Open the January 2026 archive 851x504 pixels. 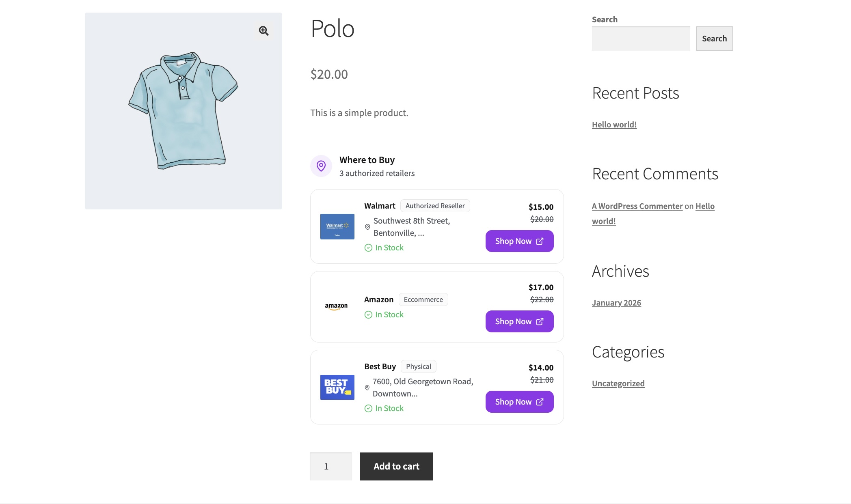click(616, 302)
